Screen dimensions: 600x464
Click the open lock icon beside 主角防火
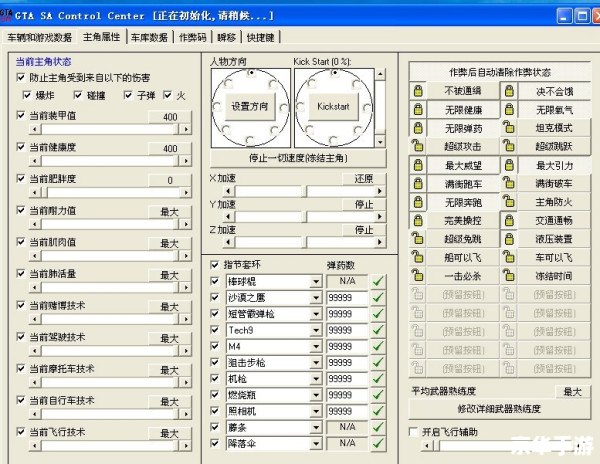click(509, 201)
